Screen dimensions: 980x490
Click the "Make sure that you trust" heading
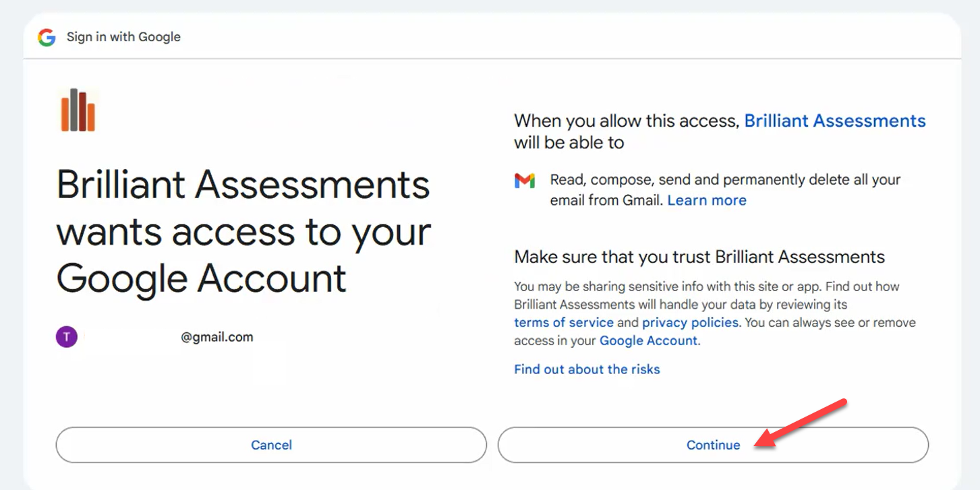pos(699,257)
